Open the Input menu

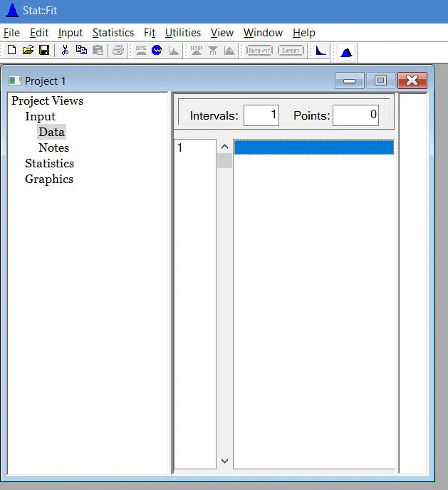pos(71,33)
